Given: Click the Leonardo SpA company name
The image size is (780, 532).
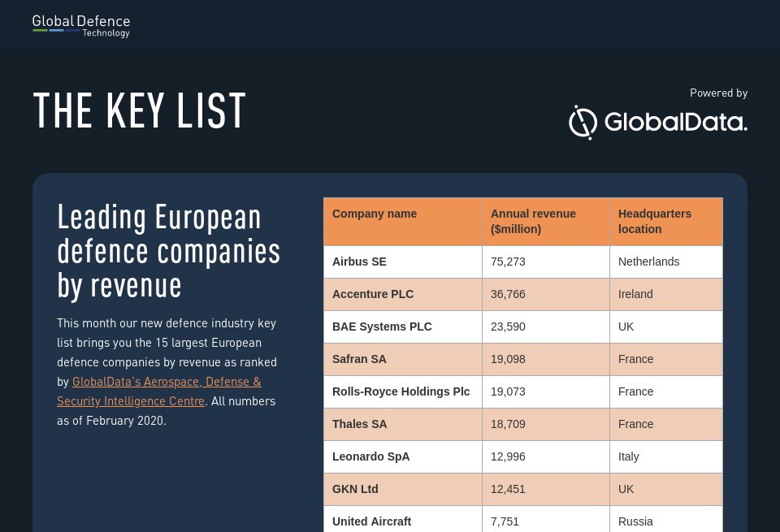Looking at the screenshot, I should pyautogui.click(x=371, y=456).
